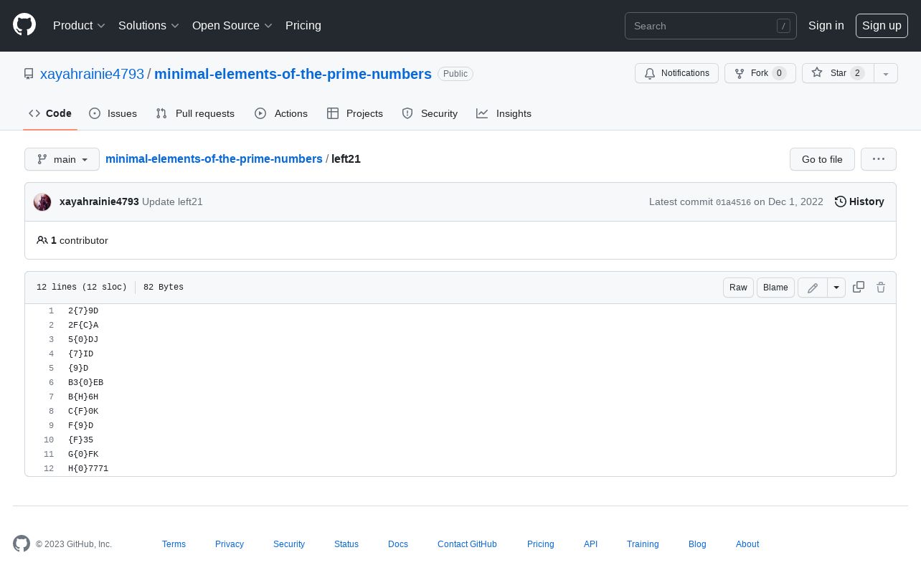Click the Sign up button
The image size is (921, 588).
point(882,25)
